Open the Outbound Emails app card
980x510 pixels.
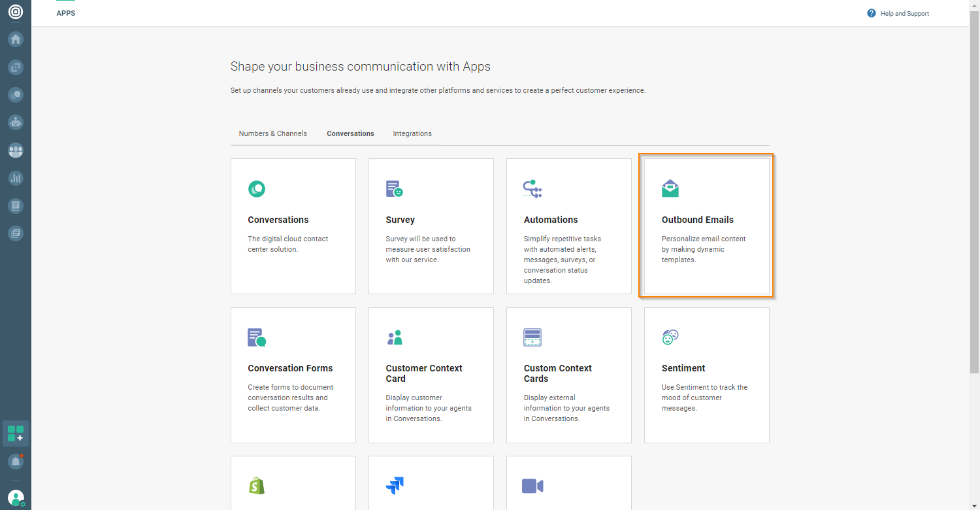(706, 226)
